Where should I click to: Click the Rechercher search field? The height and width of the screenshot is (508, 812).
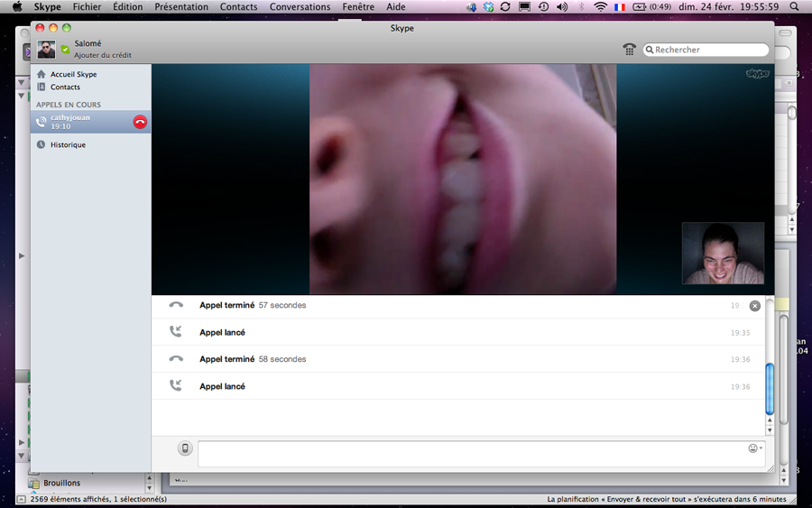pyautogui.click(x=706, y=50)
